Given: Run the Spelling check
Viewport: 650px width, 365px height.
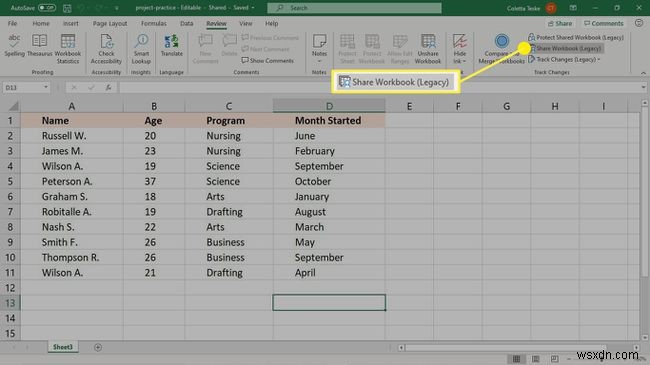Looking at the screenshot, I should [15, 46].
